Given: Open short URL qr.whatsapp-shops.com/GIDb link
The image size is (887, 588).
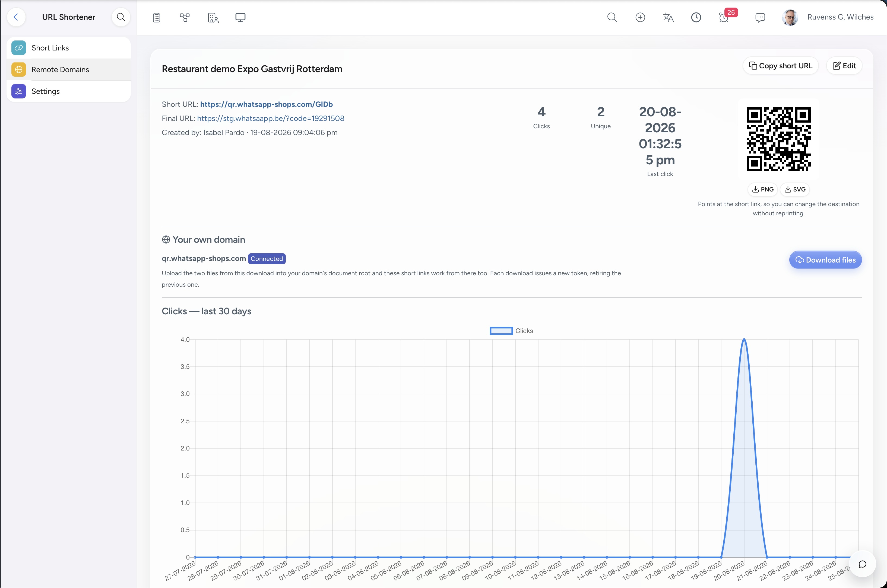Looking at the screenshot, I should (267, 104).
